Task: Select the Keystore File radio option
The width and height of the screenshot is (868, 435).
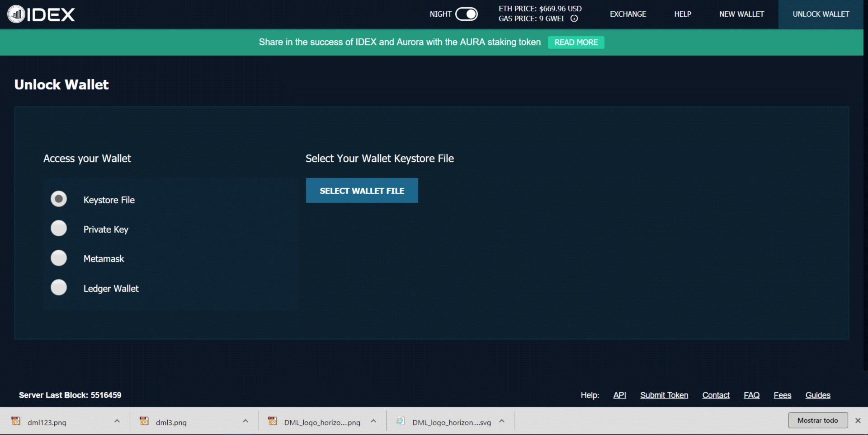Action: pyautogui.click(x=59, y=199)
